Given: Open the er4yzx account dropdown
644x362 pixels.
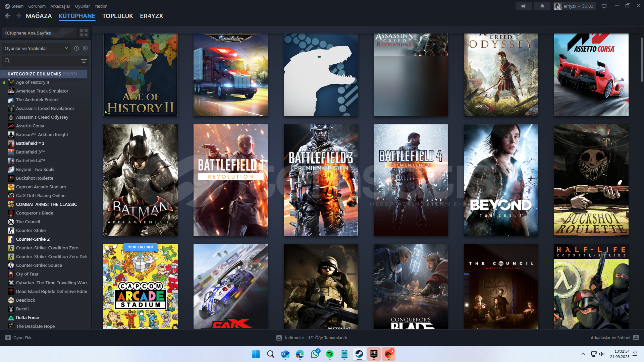Looking at the screenshot, I should click(575, 6).
